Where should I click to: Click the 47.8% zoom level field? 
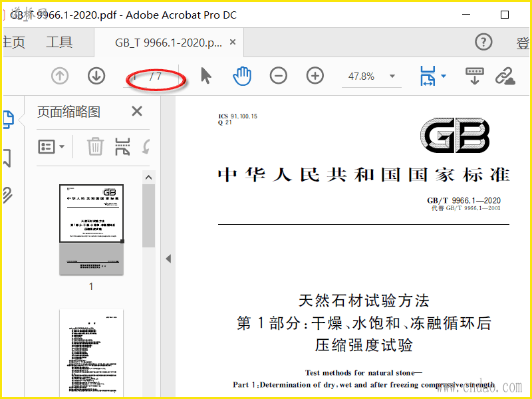[x=362, y=76]
